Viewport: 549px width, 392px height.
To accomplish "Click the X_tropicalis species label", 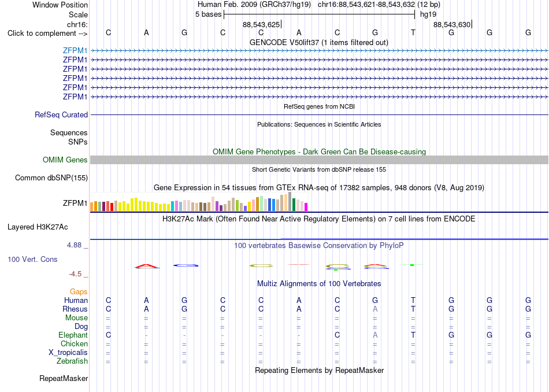I will [68, 353].
